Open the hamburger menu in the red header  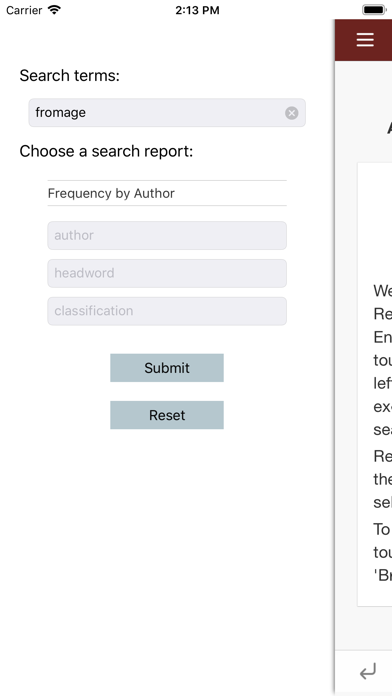[x=365, y=40]
